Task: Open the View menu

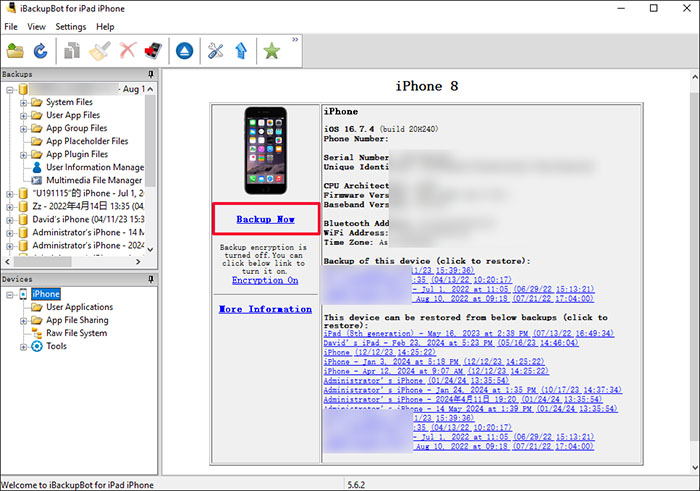Action: (36, 27)
